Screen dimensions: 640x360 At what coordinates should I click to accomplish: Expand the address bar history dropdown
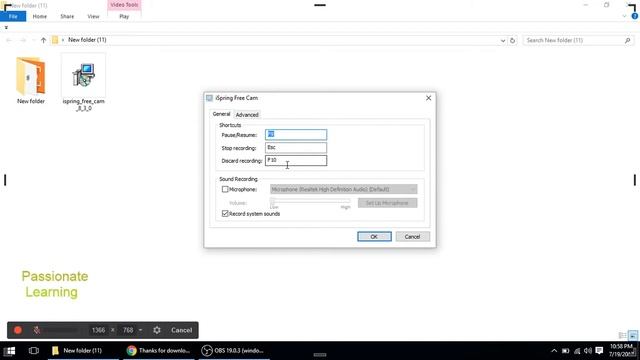502,40
